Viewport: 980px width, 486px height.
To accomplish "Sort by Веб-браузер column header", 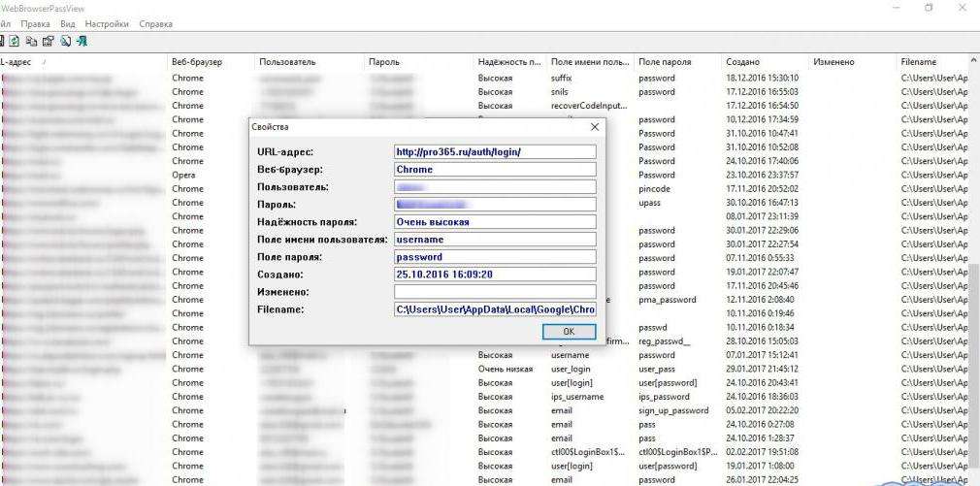I will 197,62.
